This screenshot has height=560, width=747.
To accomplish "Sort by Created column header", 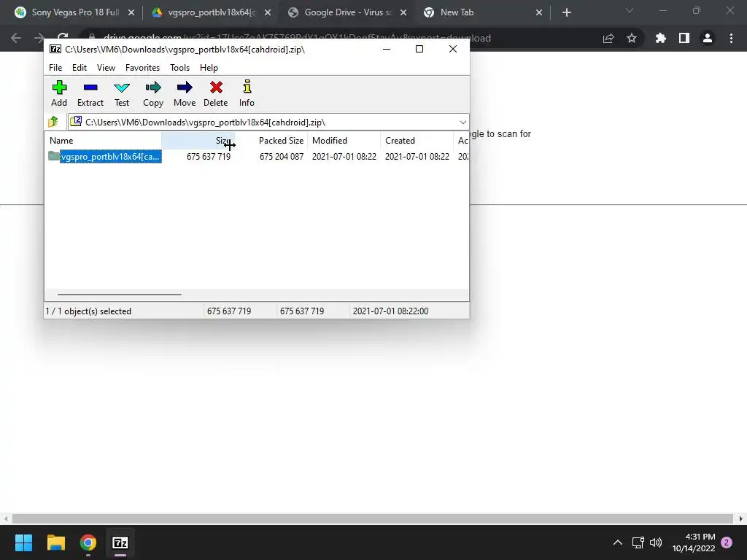I will pos(417,141).
